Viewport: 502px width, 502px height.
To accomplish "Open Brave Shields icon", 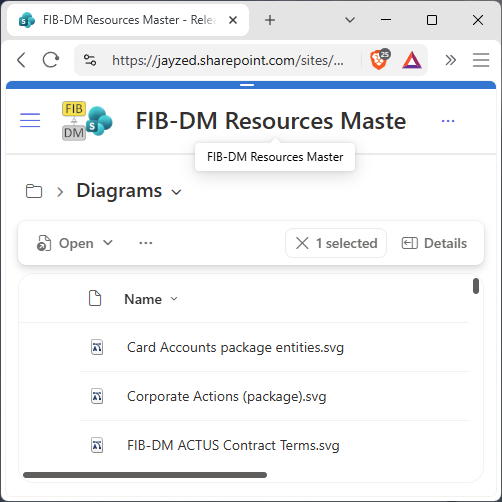I will [380, 59].
